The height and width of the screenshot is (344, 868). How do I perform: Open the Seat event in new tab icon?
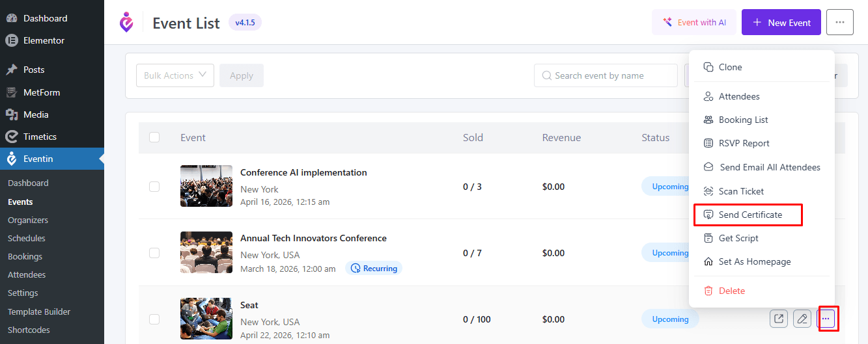click(x=779, y=319)
